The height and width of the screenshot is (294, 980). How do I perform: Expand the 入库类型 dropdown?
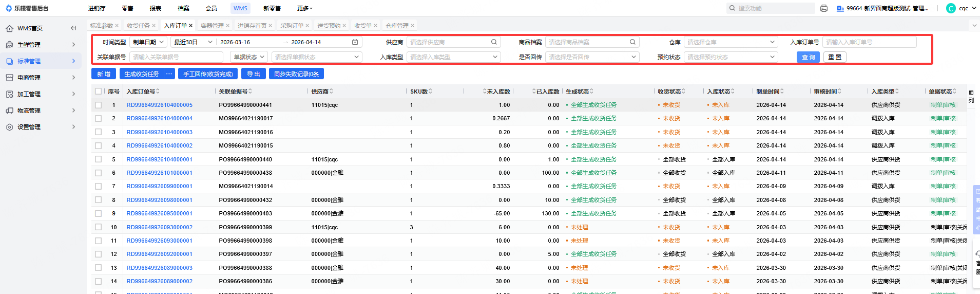coord(453,57)
